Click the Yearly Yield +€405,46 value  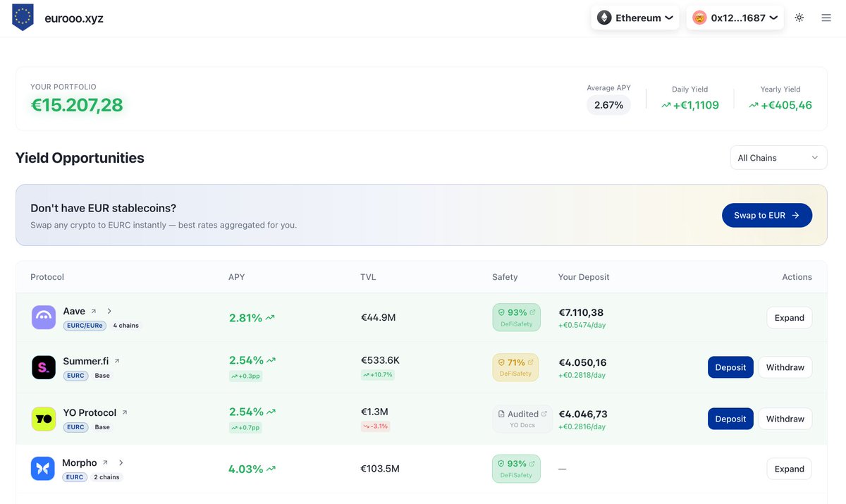(x=780, y=105)
